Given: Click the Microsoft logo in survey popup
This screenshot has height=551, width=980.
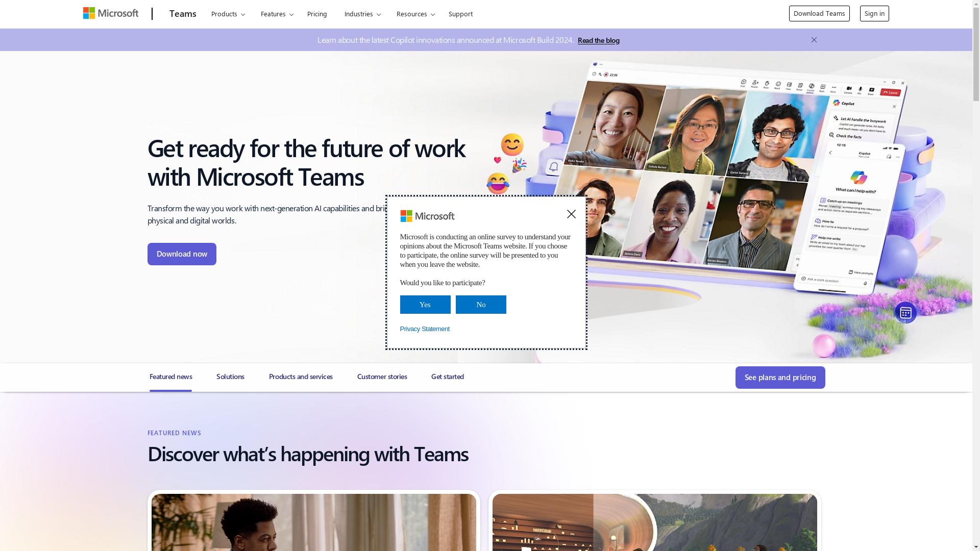Looking at the screenshot, I should pos(427,216).
